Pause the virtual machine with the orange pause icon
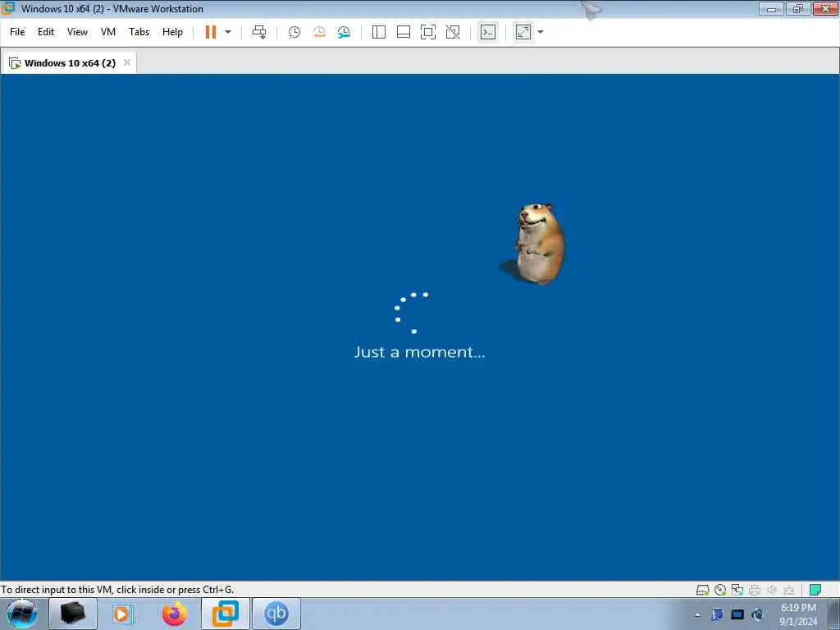The width and height of the screenshot is (840, 630). point(211,32)
